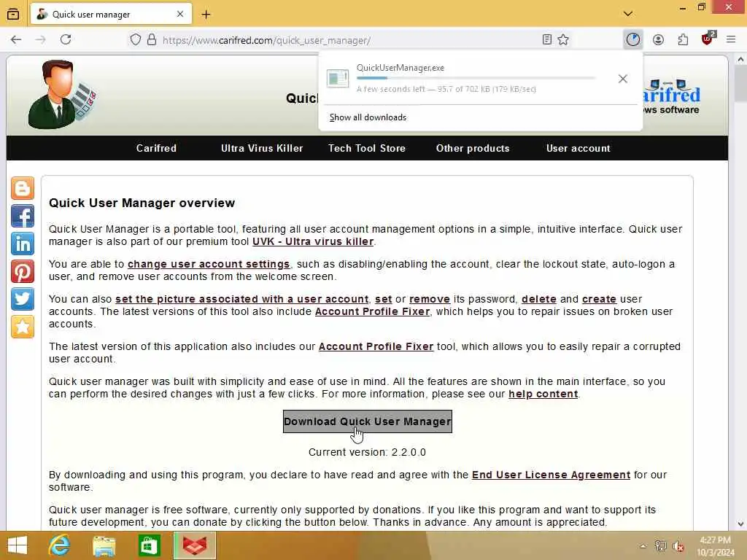Click 'Quick User Manager overview' heading
The width and height of the screenshot is (747, 560).
tap(142, 203)
